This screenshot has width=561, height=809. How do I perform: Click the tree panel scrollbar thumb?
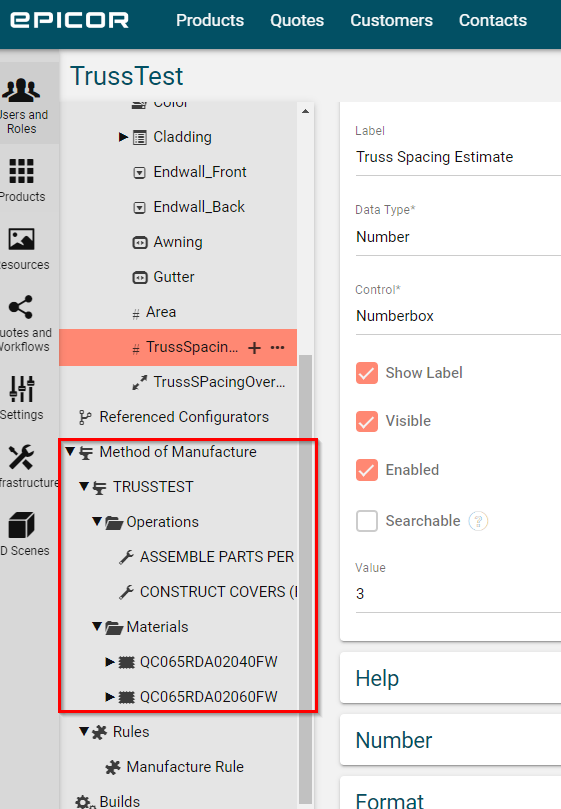click(306, 578)
